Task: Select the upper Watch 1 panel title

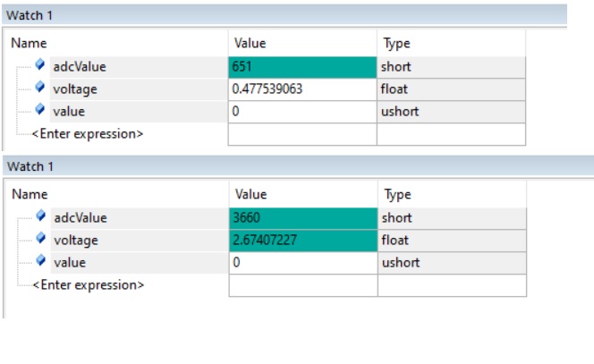Action: [30, 15]
